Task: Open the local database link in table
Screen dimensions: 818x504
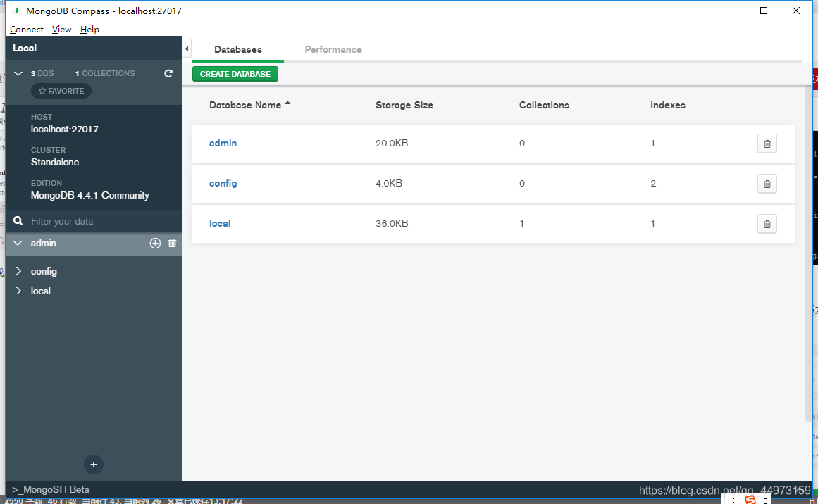Action: coord(220,224)
